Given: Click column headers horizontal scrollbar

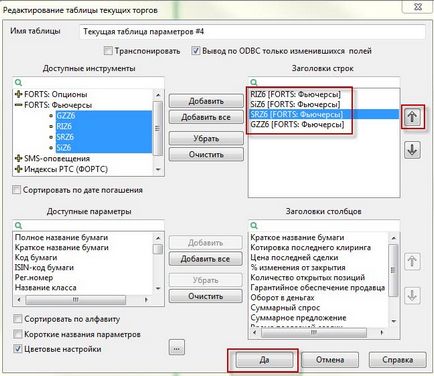Looking at the screenshot, I should 314,332.
